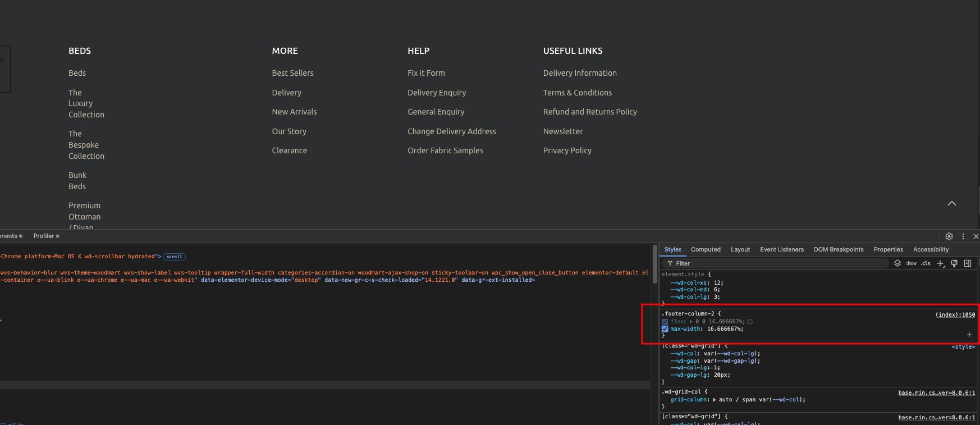This screenshot has width=980, height=425.
Task: Uncheck the max-width property checkbox
Action: (x=665, y=329)
